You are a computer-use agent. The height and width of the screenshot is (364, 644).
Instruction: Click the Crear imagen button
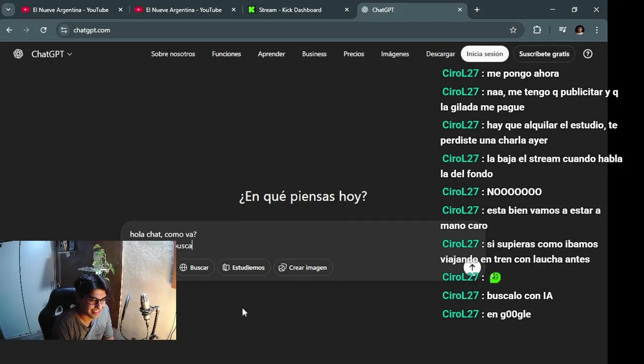point(303,267)
